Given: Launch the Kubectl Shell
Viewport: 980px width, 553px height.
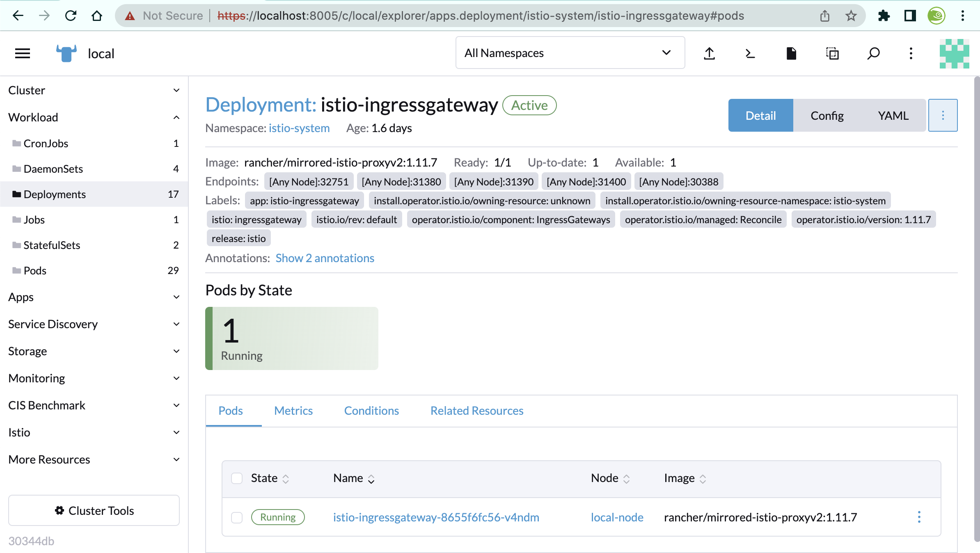Looking at the screenshot, I should 750,53.
